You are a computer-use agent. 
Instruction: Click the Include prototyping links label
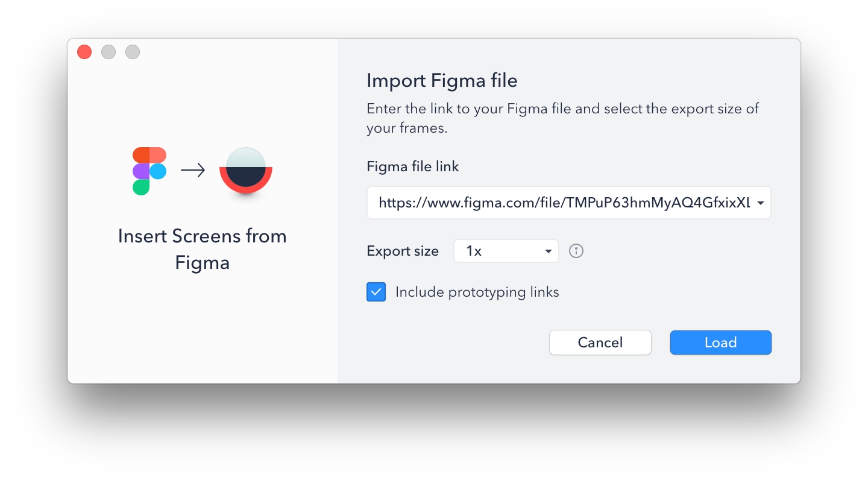pyautogui.click(x=477, y=292)
